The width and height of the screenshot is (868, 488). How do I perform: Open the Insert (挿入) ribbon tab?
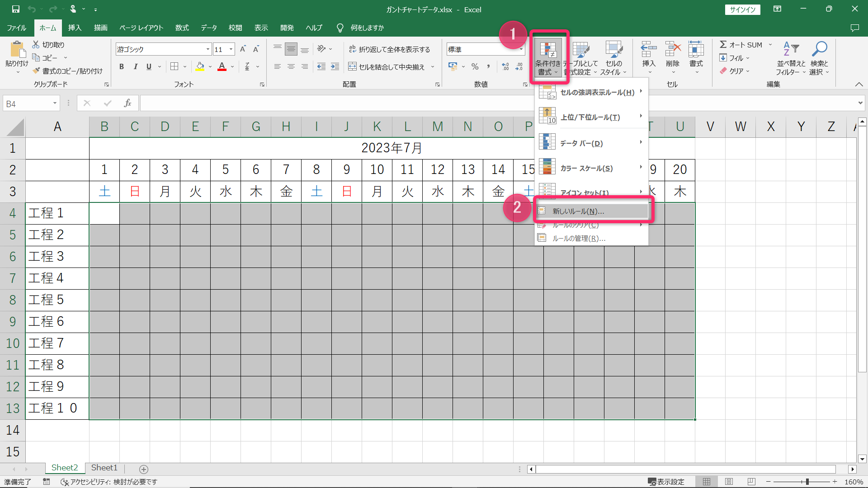point(75,28)
